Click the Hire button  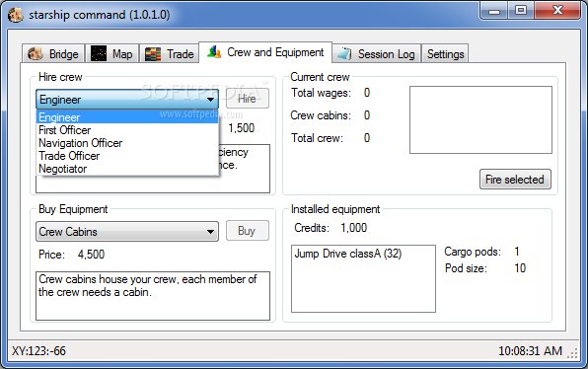coord(247,99)
